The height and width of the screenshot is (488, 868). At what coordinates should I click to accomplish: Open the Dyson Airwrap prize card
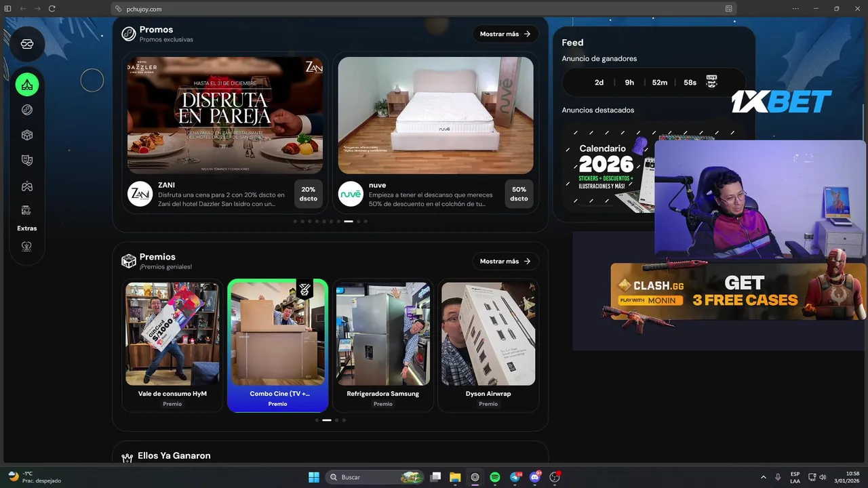click(488, 346)
